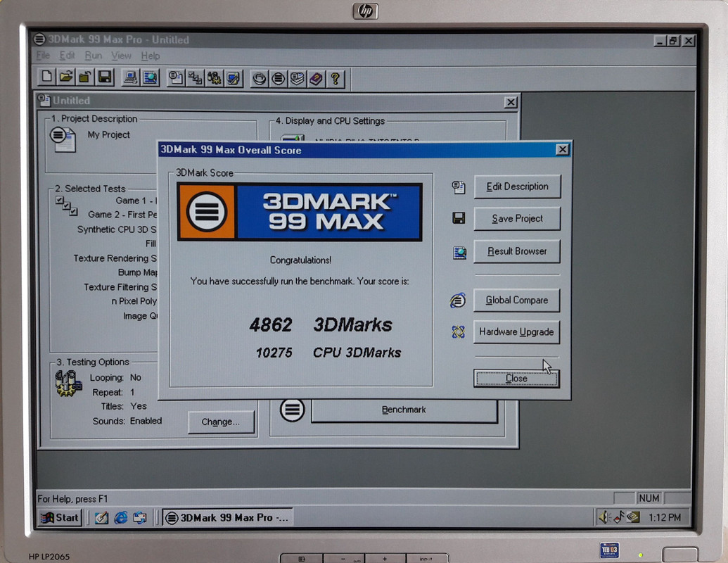Close the Untitled project window
The image size is (728, 563).
point(510,102)
